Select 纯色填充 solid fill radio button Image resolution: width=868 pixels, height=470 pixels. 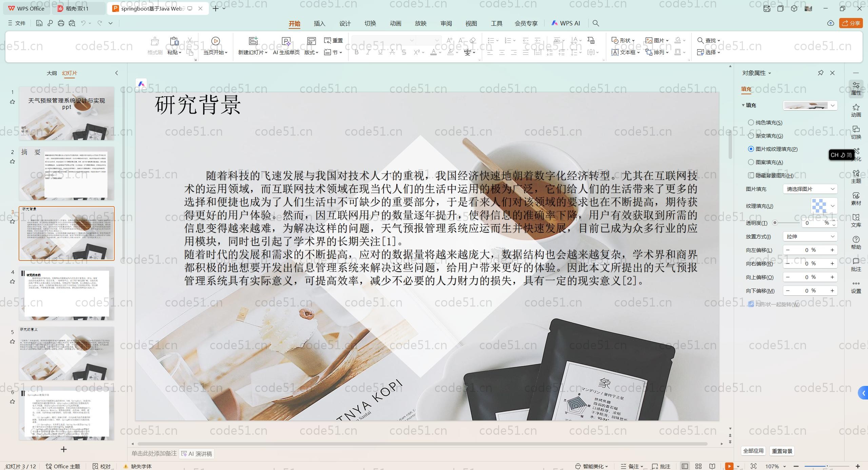(x=751, y=122)
